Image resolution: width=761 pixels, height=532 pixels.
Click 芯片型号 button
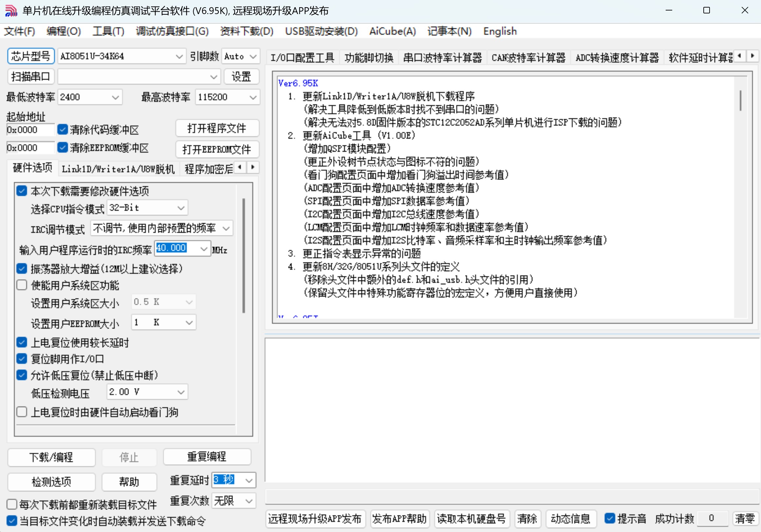tap(30, 56)
